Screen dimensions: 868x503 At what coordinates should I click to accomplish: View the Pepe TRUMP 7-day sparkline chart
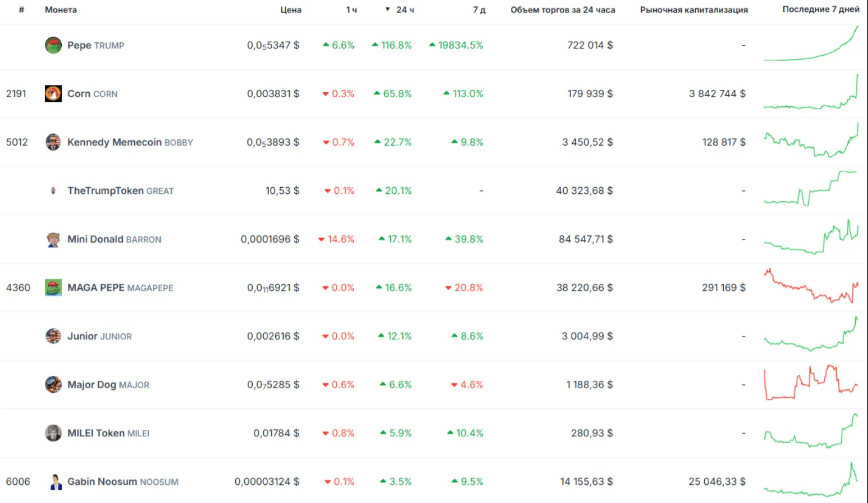811,43
